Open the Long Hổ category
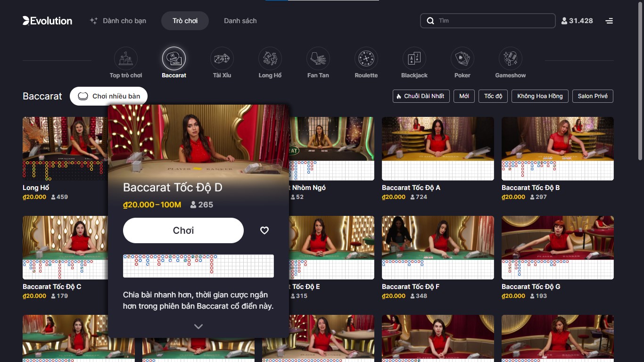Screen dimensions: 644x362 point(270,58)
